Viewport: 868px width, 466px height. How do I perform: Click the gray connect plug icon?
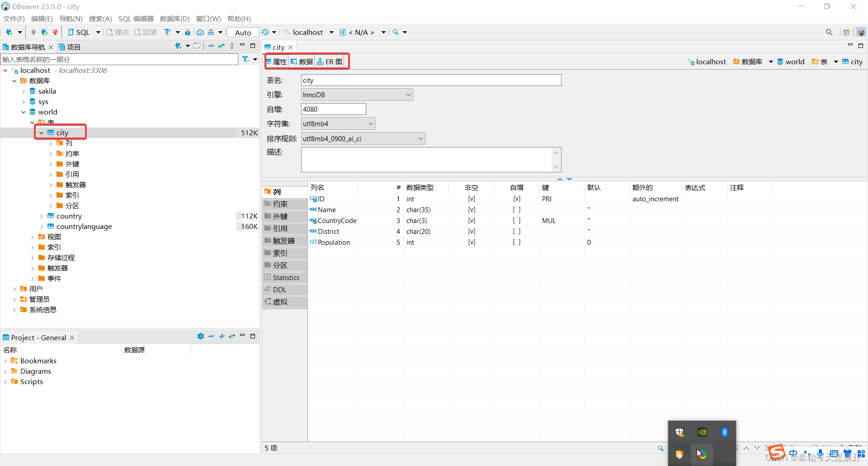pyautogui.click(x=33, y=32)
